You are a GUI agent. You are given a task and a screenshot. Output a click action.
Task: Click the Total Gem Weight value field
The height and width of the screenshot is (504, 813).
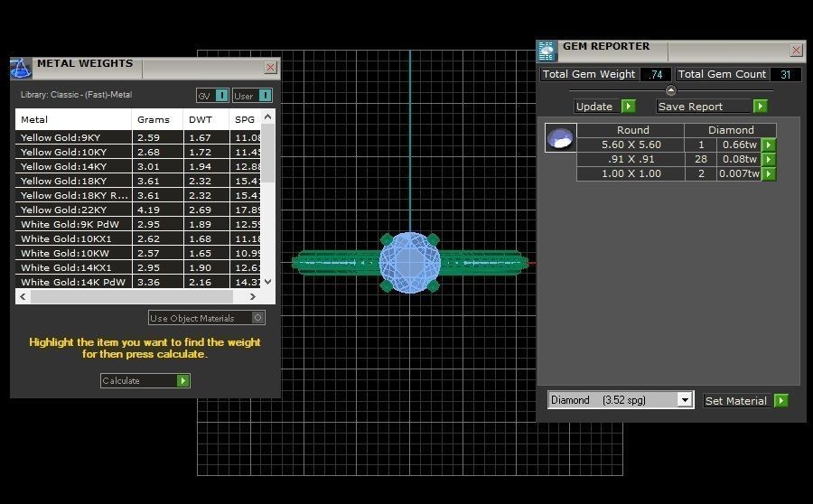pyautogui.click(x=656, y=74)
